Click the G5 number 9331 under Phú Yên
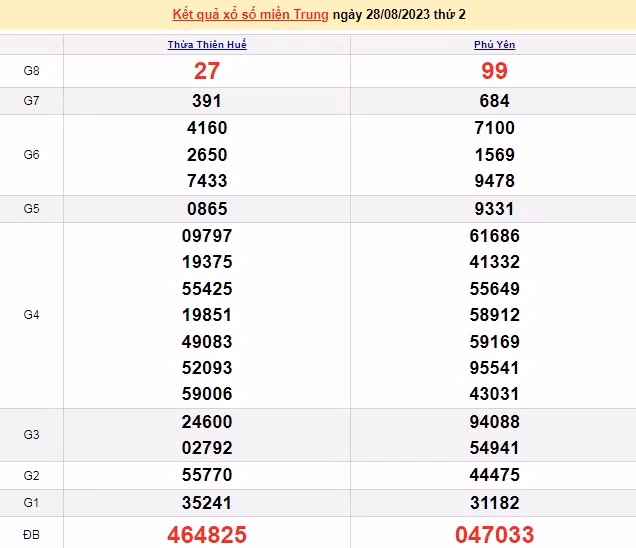This screenshot has width=636, height=548. (494, 209)
